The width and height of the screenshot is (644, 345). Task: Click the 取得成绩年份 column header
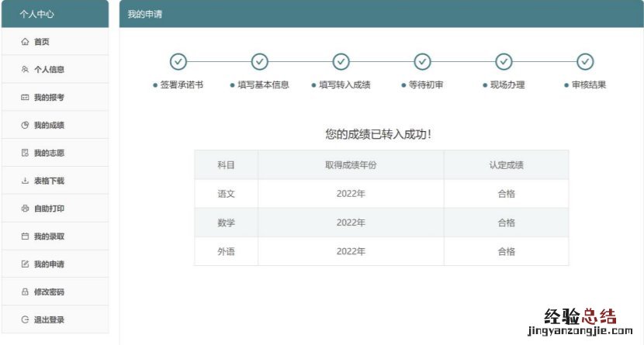coord(351,165)
